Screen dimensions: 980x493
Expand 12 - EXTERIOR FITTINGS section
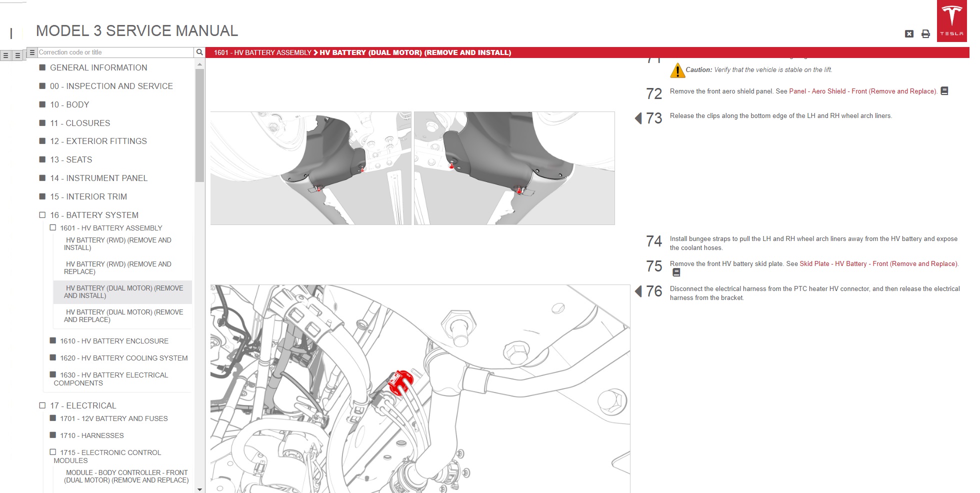[x=42, y=141]
